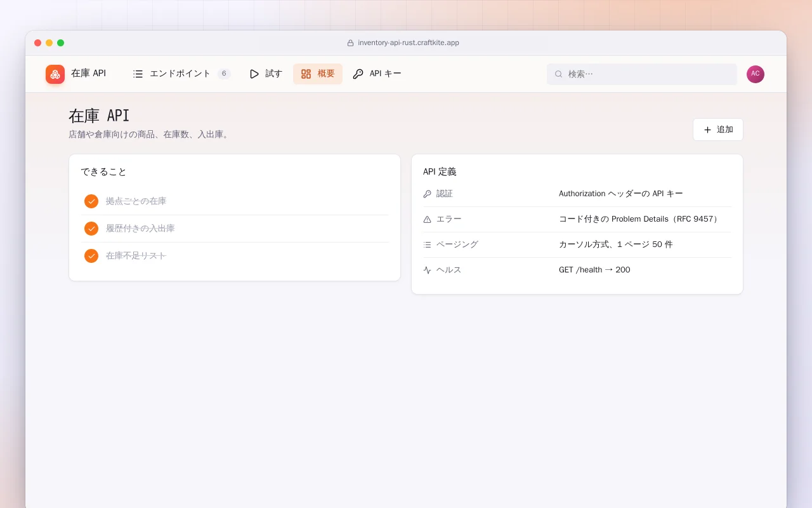812x508 pixels.
Task: Uncheck 履歴付きの入出庫 item
Action: [x=91, y=229]
